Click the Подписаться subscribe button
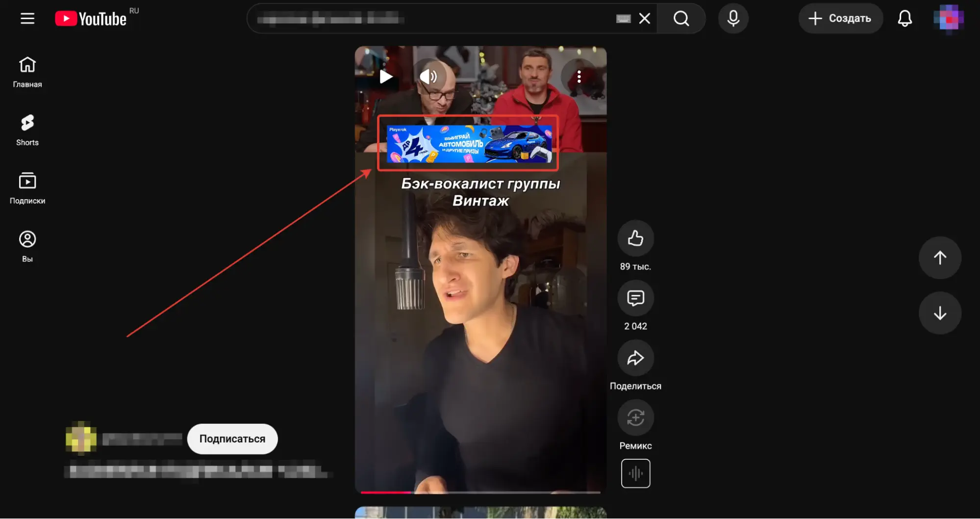The image size is (980, 519). pos(232,439)
